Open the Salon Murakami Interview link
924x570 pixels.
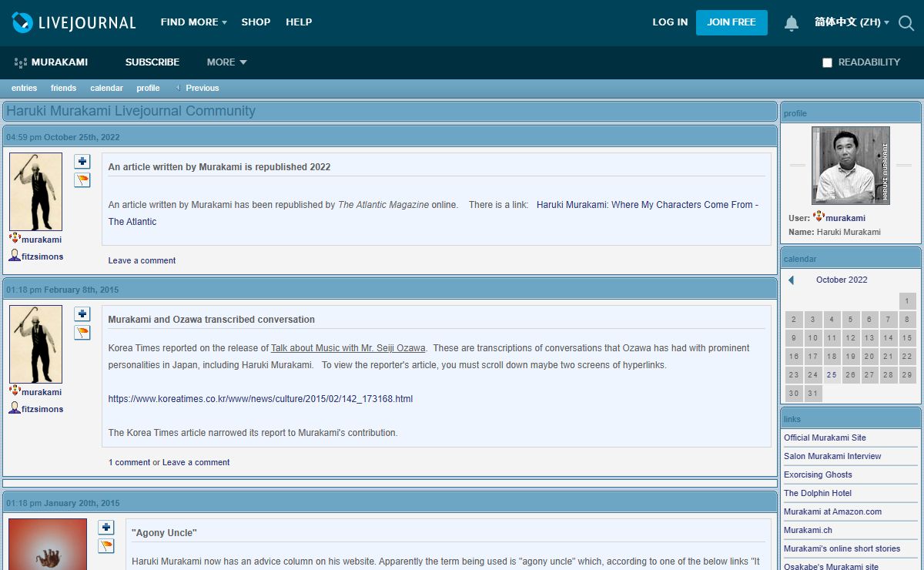(x=832, y=456)
